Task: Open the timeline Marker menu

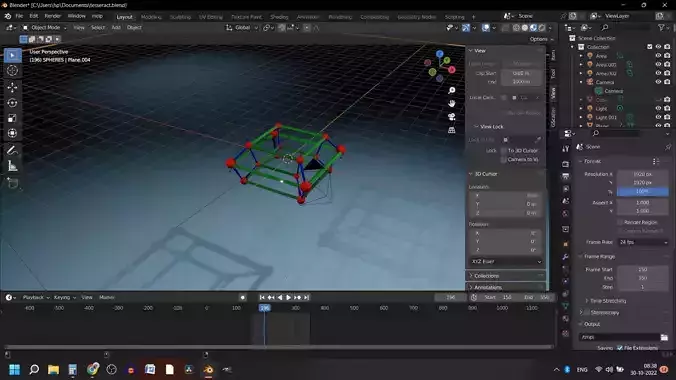Action: [107, 298]
